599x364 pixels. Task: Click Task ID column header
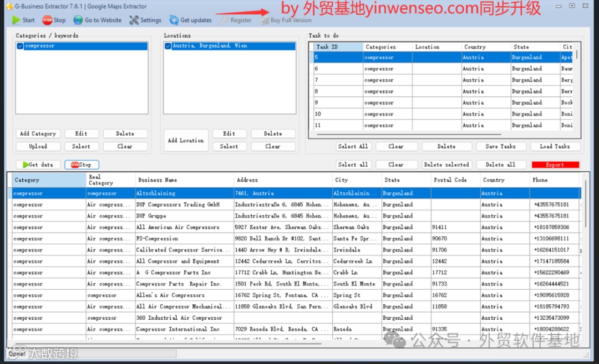(x=338, y=47)
